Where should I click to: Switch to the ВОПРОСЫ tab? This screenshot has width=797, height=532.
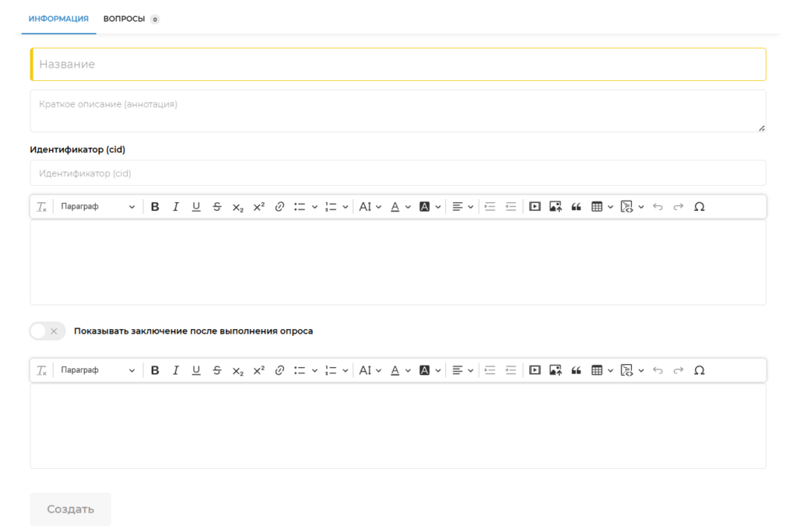coord(125,19)
